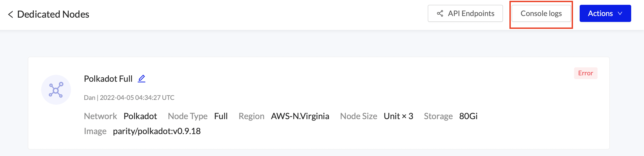644x156 pixels.
Task: Click the round node network avatar icon
Action: pos(56,90)
